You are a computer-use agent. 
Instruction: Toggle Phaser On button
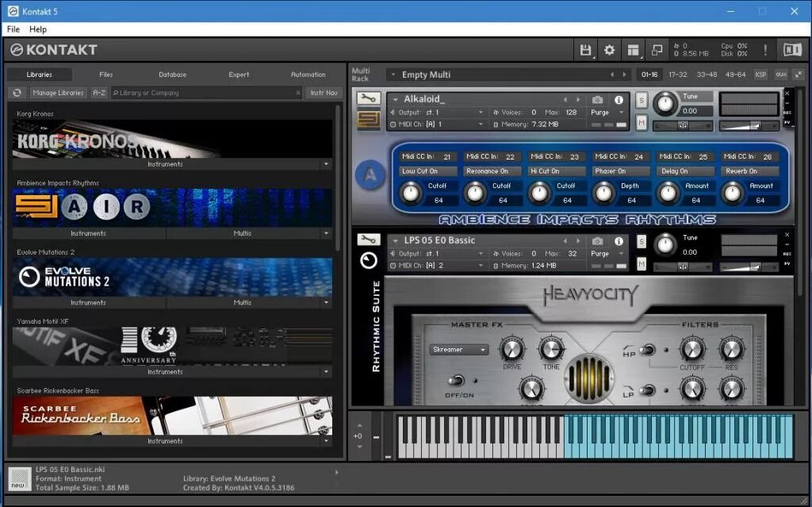pos(621,171)
